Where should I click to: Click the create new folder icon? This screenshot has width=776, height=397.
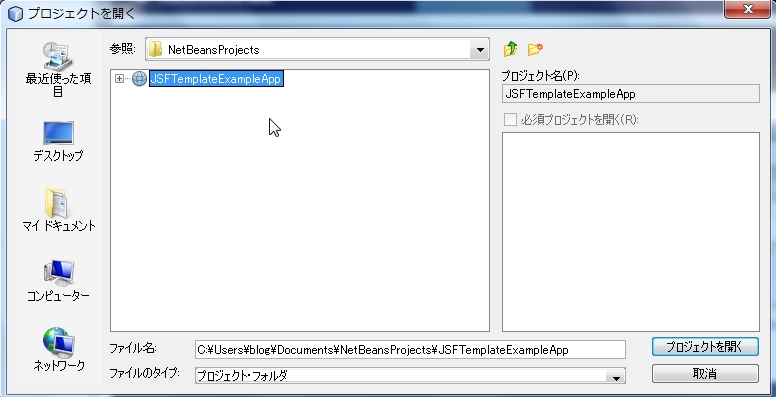click(x=535, y=49)
